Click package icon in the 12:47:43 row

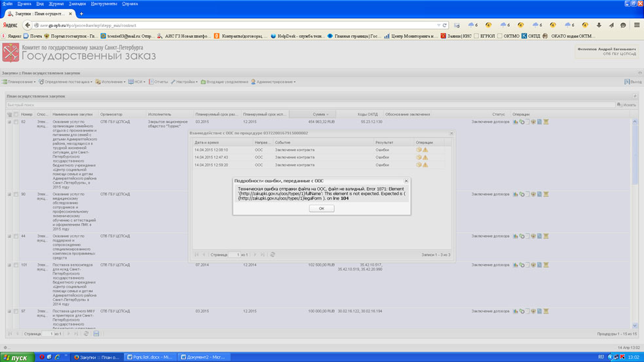pyautogui.click(x=419, y=157)
